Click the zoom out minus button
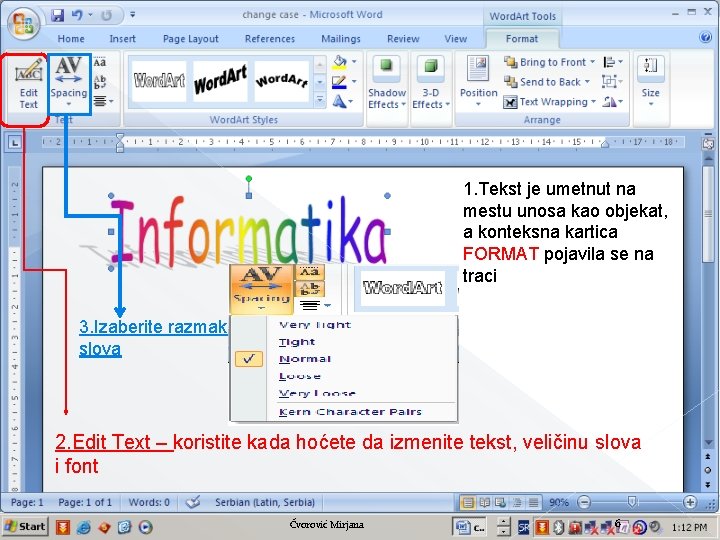 point(584,502)
